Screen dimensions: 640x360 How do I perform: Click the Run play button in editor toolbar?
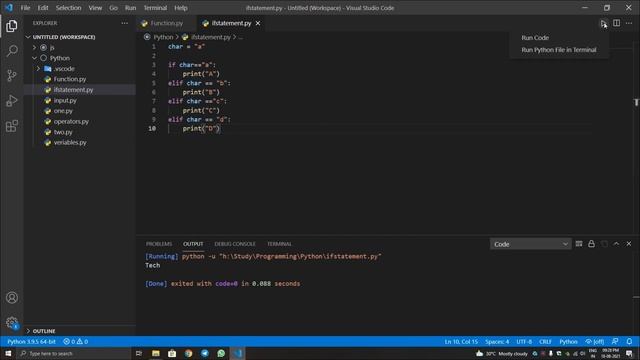604,23
